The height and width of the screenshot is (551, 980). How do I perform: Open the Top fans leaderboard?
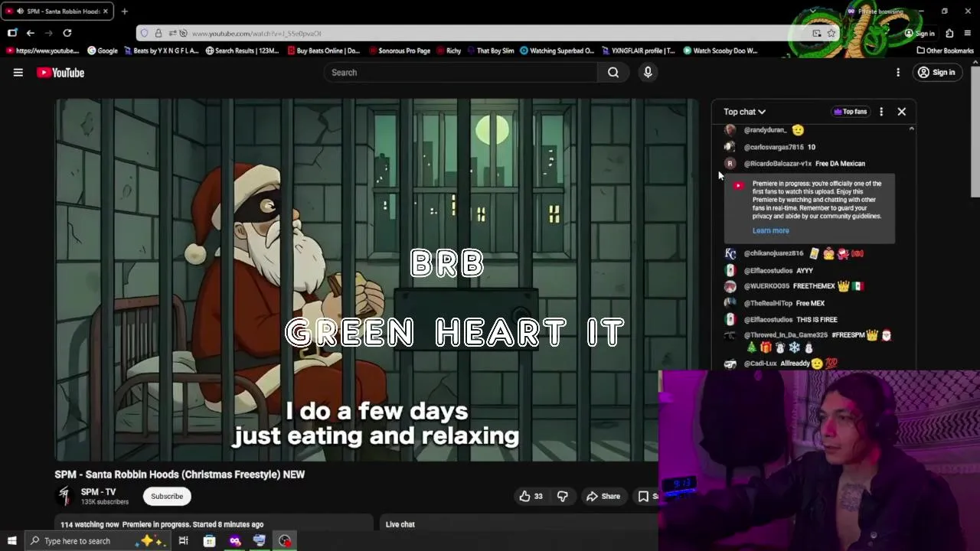point(850,112)
